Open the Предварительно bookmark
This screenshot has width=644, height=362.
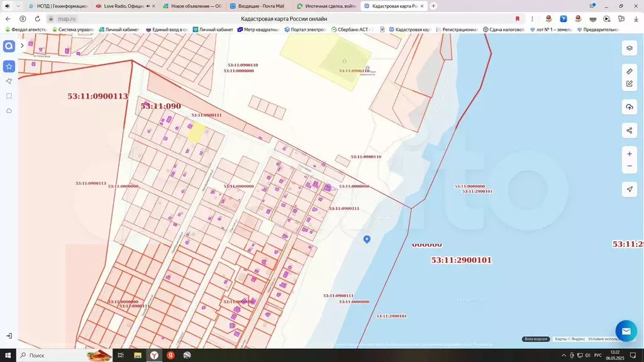[598, 30]
